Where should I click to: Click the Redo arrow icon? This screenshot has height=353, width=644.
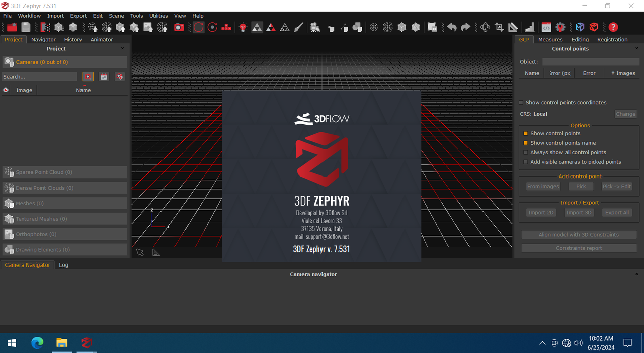pos(466,27)
